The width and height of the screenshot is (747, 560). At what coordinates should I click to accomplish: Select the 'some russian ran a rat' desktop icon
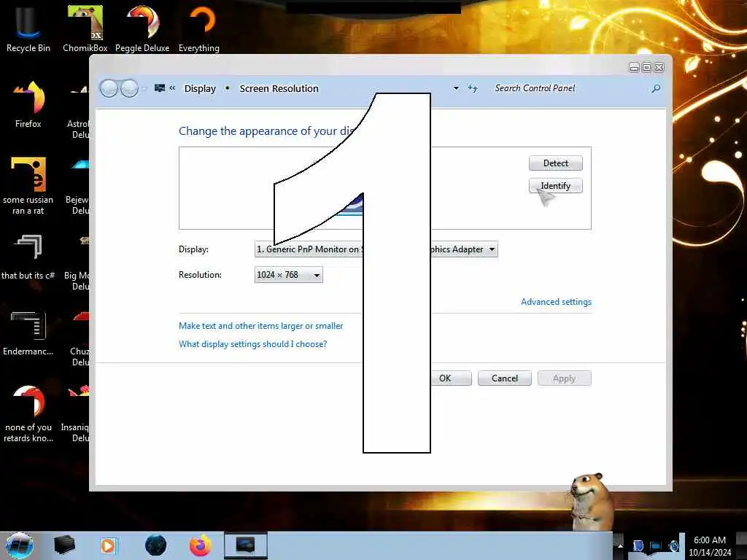click(28, 184)
